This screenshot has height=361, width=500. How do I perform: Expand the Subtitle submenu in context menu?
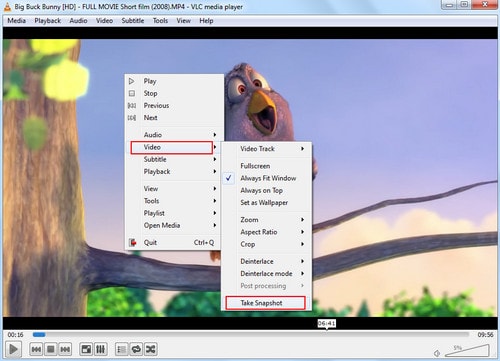point(174,159)
